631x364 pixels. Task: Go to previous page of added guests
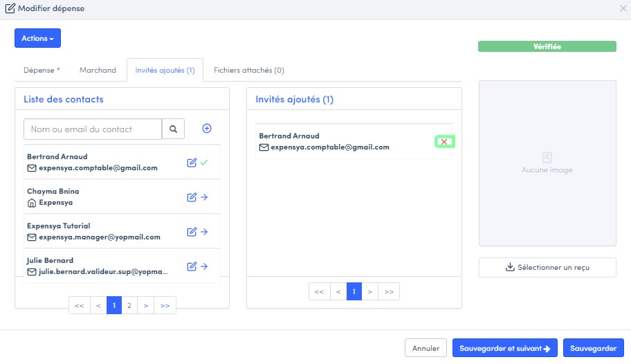point(338,291)
